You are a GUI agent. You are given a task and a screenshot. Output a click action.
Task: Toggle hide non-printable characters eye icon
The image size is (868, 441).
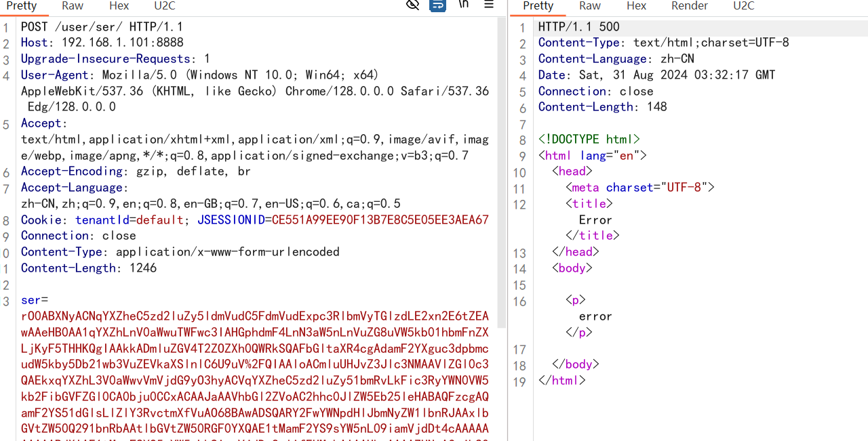click(x=412, y=5)
